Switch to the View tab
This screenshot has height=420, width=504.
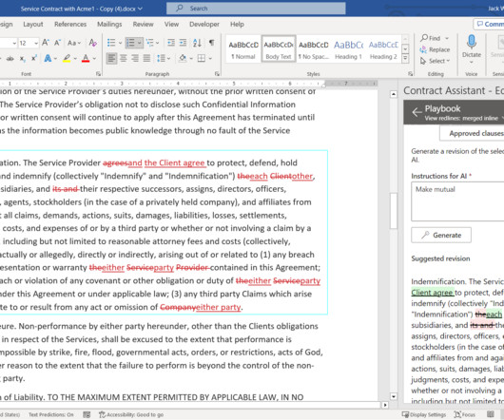tap(171, 25)
